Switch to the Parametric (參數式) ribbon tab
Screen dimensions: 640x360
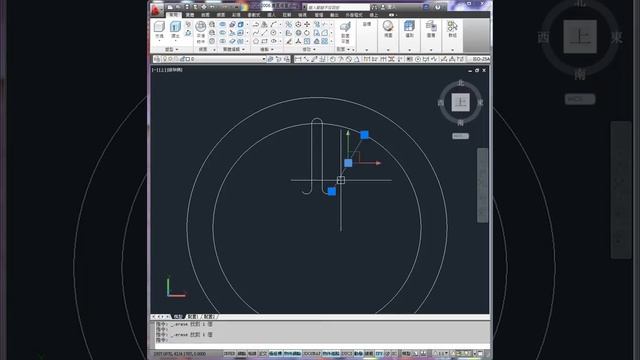[x=253, y=15]
